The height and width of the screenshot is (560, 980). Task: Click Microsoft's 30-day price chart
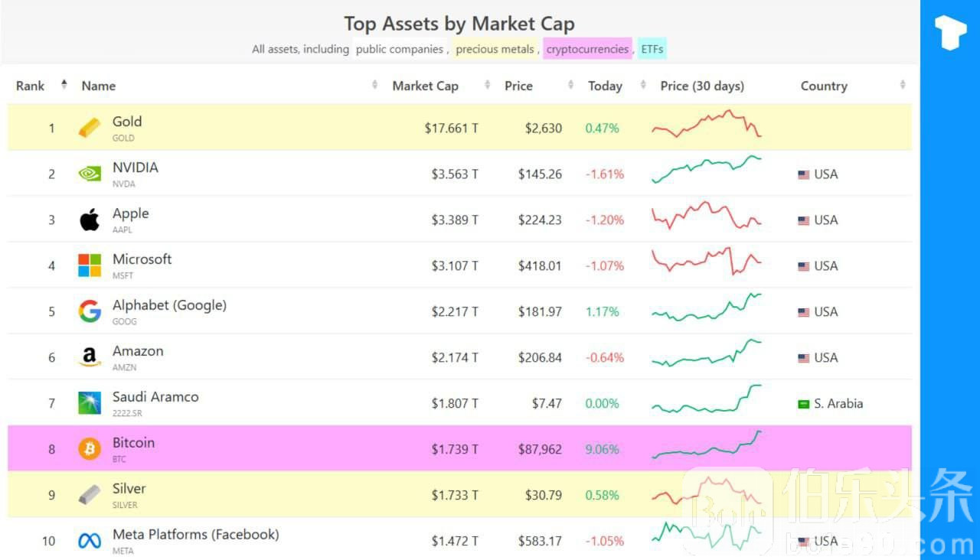(707, 261)
